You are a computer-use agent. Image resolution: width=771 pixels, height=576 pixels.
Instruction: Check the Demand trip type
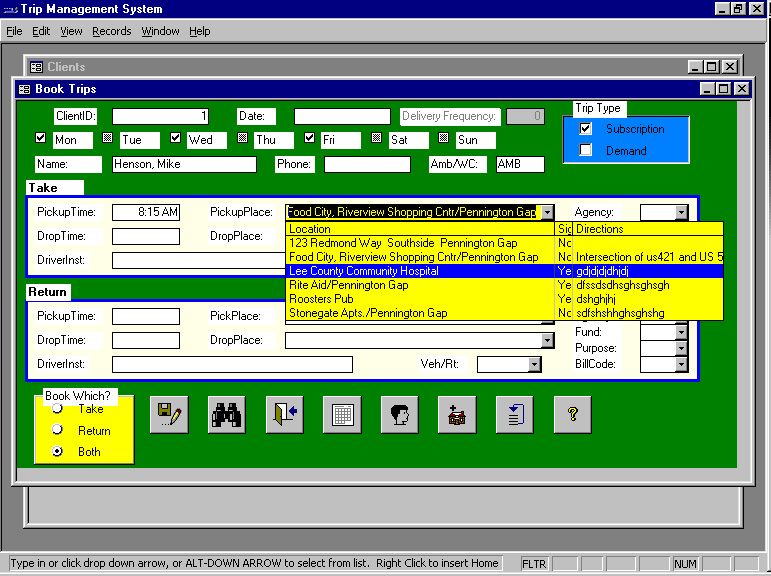click(x=585, y=150)
